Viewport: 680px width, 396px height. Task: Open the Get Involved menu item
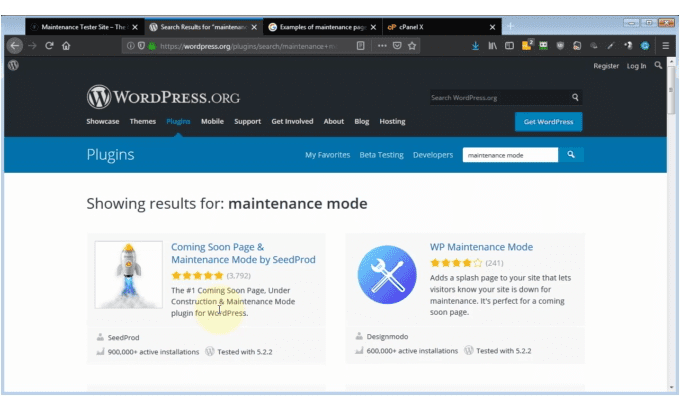click(x=292, y=121)
